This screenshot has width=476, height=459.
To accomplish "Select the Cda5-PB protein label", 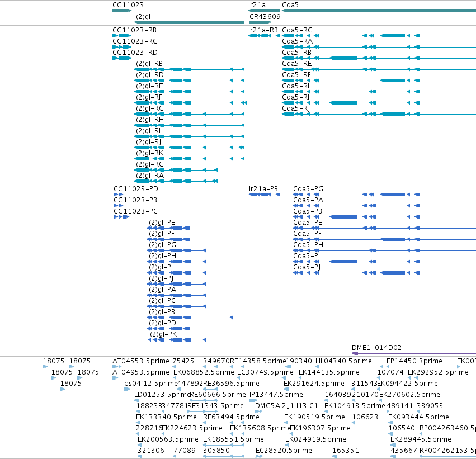I will [x=308, y=211].
